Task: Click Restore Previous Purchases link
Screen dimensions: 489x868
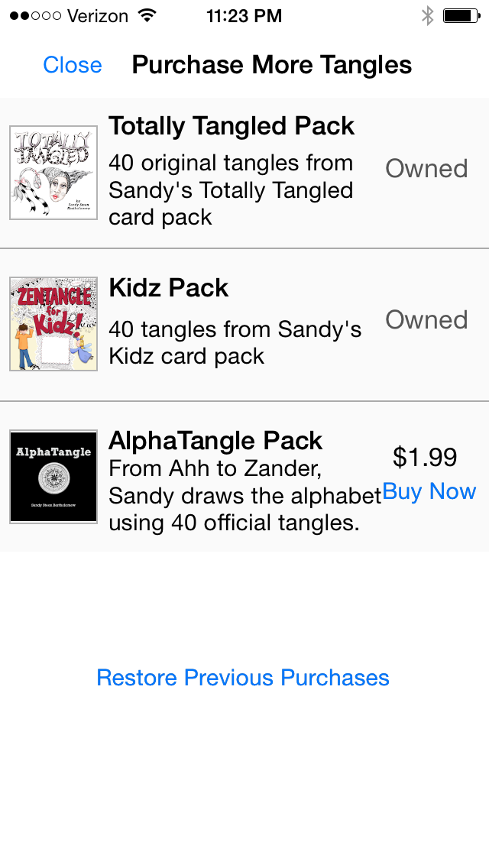Action: point(243,678)
